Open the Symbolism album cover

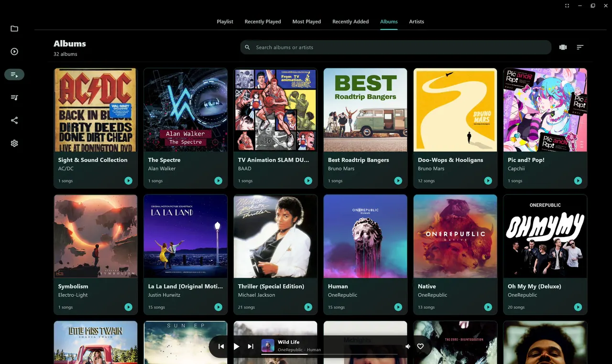pyautogui.click(x=96, y=236)
